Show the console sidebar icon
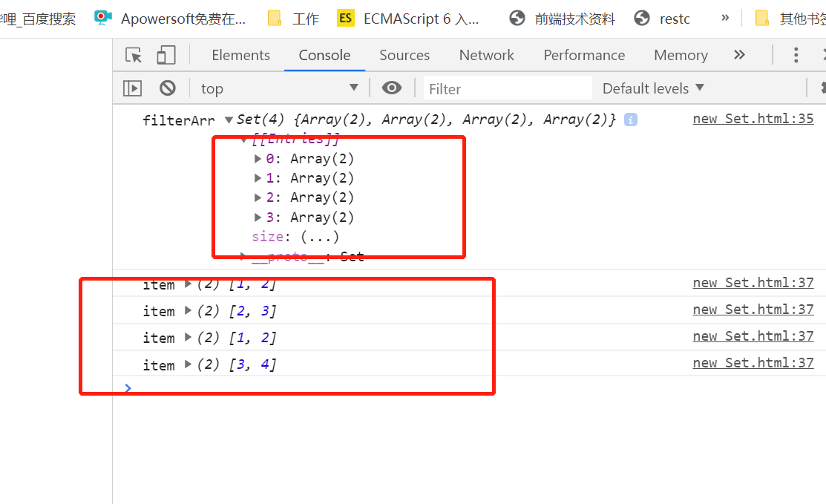826x504 pixels. (132, 88)
